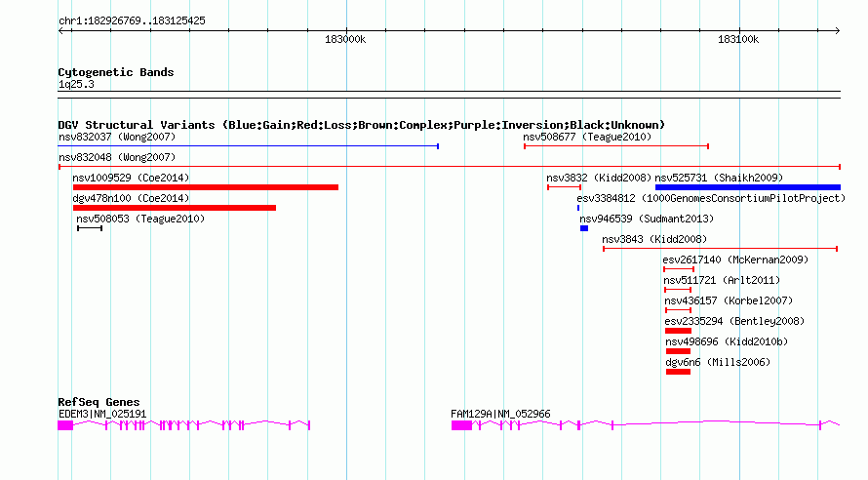Click the red nsv508677 loss line
868x480 pixels.
[x=616, y=146]
